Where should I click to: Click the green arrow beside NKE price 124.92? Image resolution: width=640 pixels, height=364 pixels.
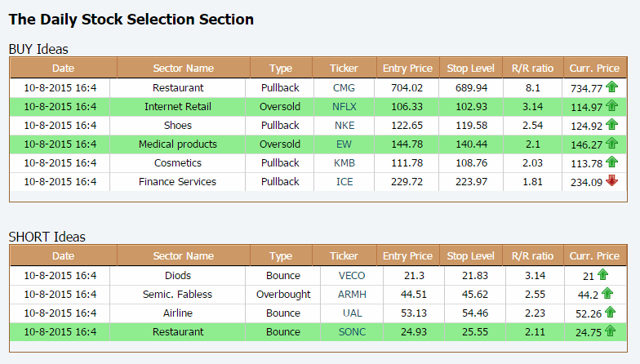click(611, 124)
